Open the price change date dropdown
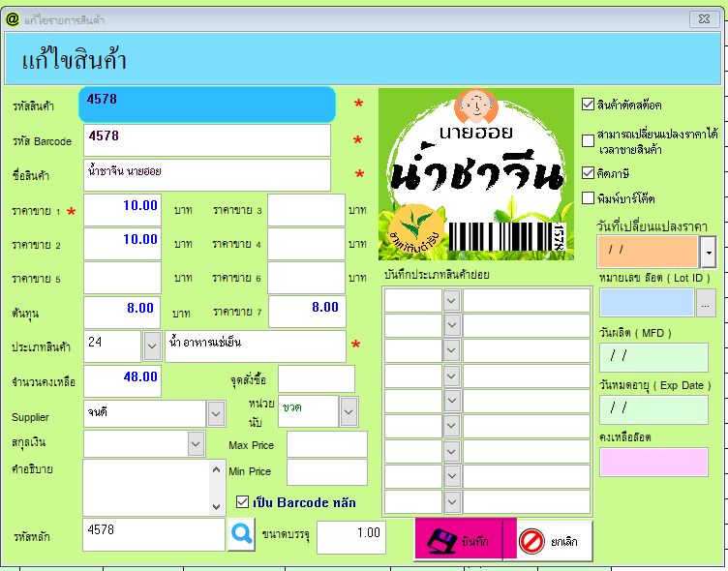The height and width of the screenshot is (571, 728). pos(708,252)
